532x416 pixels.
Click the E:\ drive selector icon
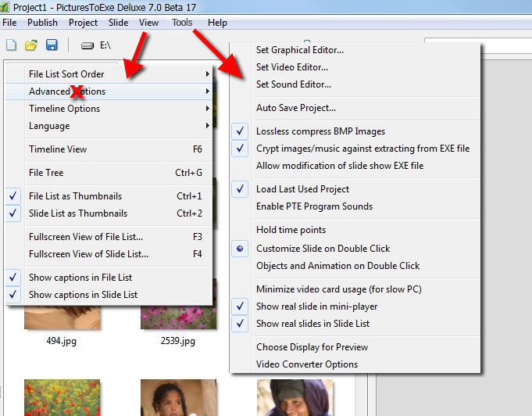pyautogui.click(x=87, y=45)
